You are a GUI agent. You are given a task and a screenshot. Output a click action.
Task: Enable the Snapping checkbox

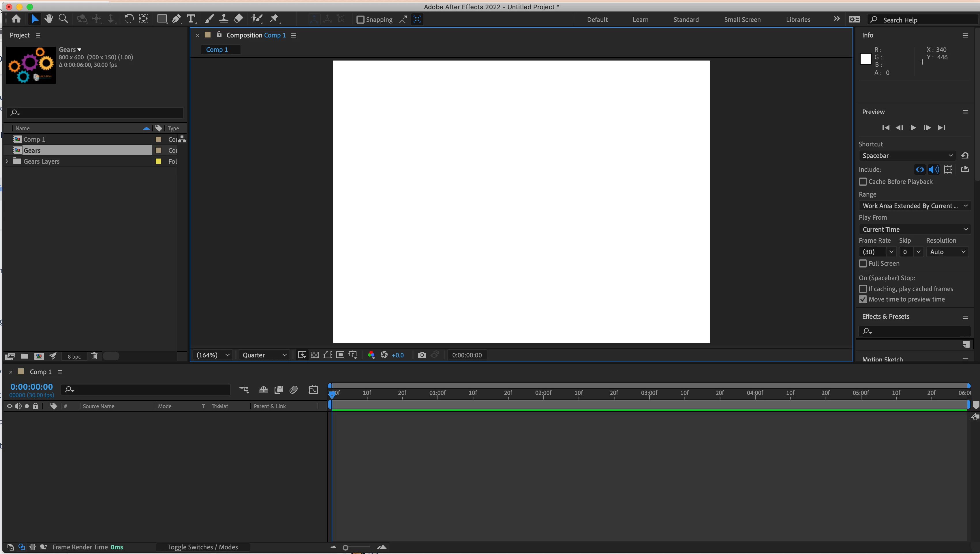coord(360,19)
